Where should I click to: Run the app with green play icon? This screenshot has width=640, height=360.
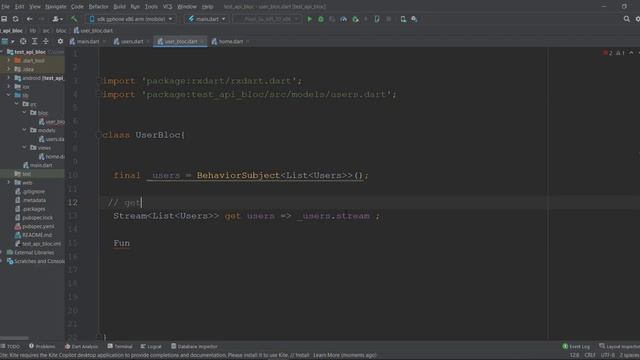pyautogui.click(x=309, y=19)
